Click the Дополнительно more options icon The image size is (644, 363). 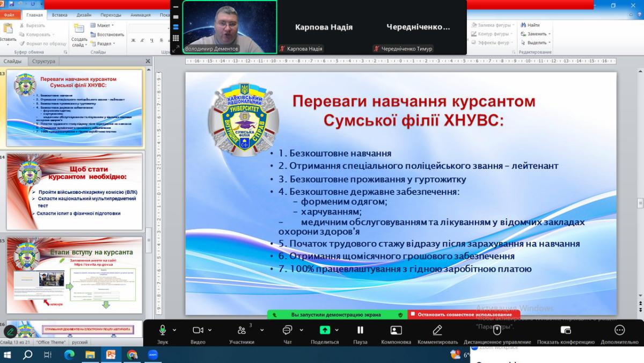click(x=619, y=330)
